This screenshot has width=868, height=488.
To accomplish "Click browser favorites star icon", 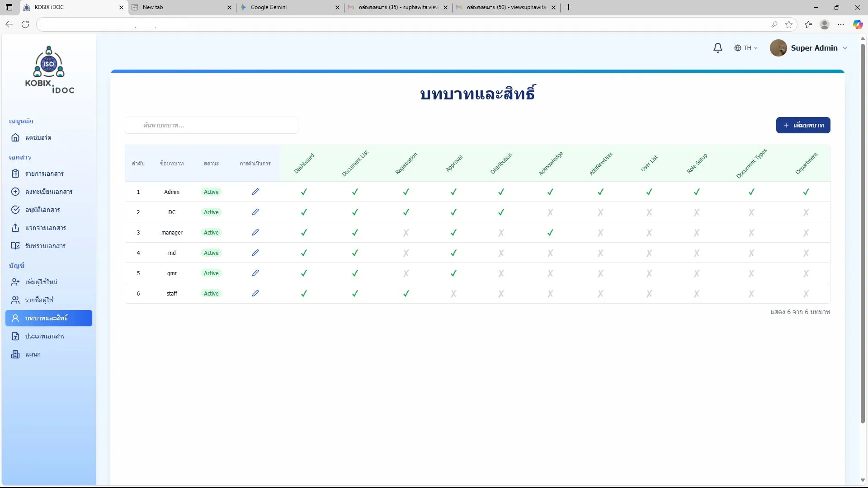I will [789, 24].
